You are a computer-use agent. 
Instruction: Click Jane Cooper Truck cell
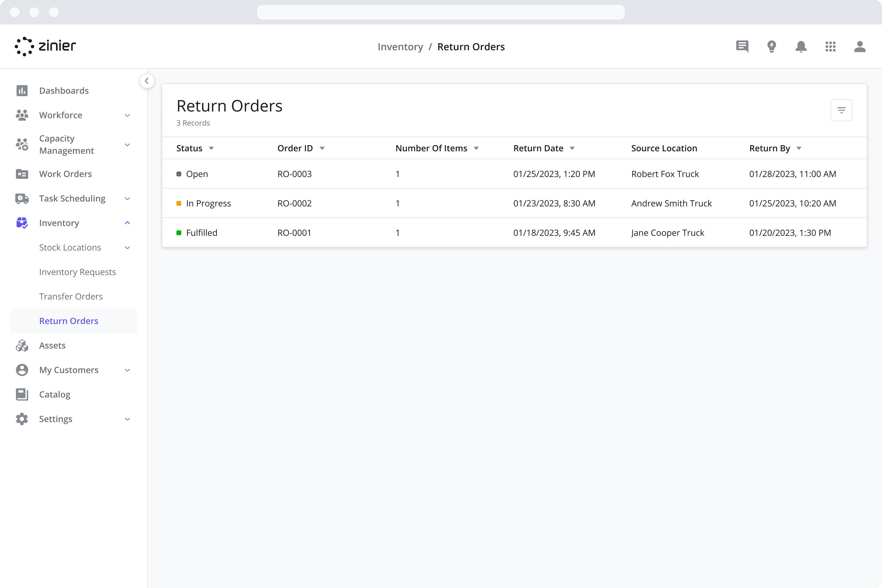[x=668, y=232]
